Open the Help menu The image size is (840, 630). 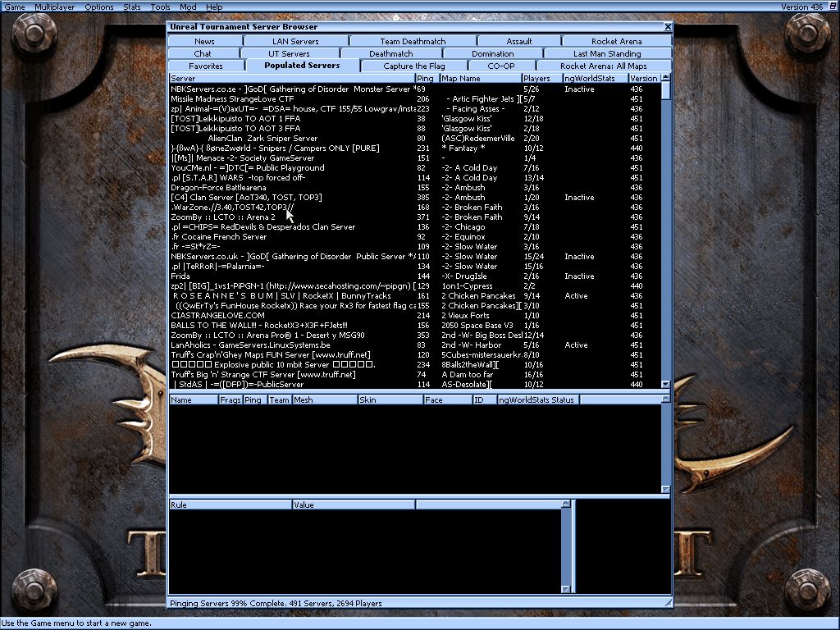coord(214,7)
